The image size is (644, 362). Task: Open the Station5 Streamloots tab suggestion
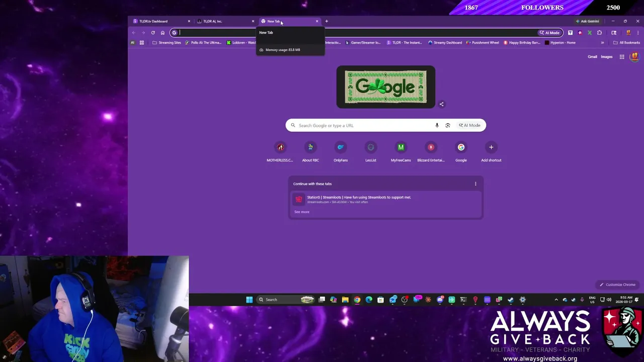[385, 199]
